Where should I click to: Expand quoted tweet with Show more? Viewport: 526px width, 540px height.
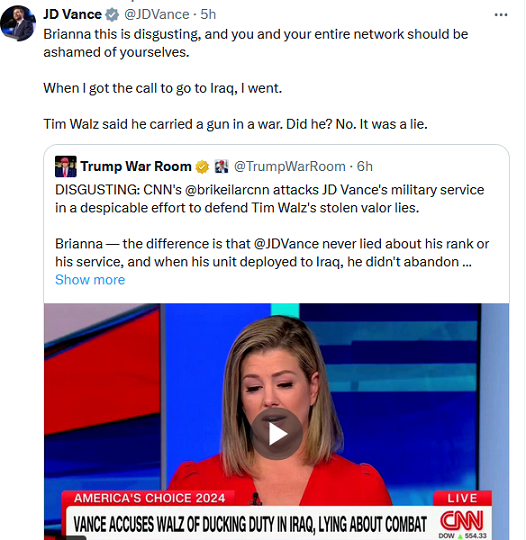coord(90,280)
